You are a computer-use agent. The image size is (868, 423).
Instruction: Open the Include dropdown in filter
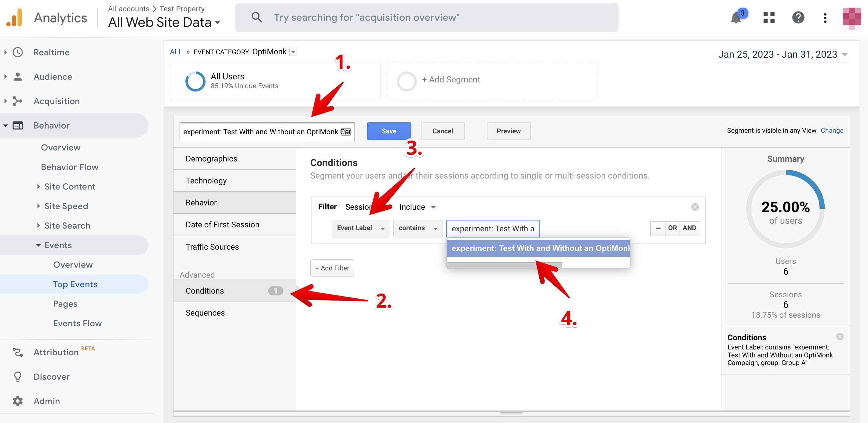pos(417,207)
